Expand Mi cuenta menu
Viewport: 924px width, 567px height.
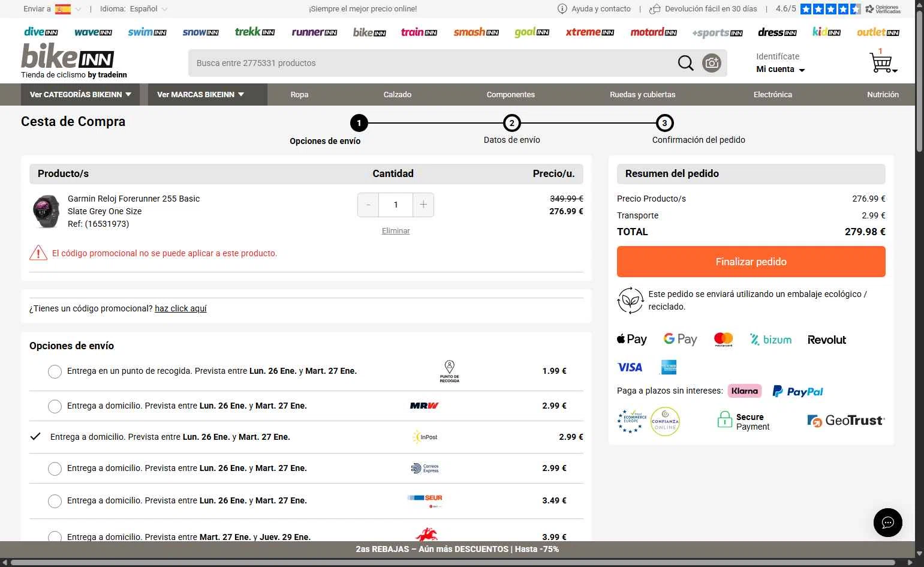coord(780,69)
